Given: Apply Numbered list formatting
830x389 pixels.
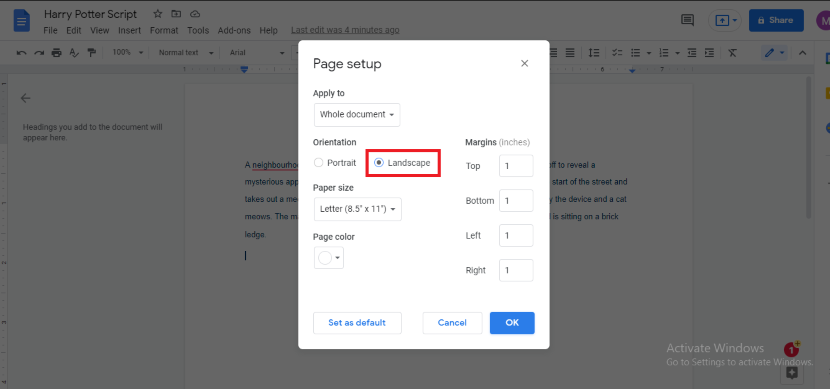Looking at the screenshot, I should (664, 52).
